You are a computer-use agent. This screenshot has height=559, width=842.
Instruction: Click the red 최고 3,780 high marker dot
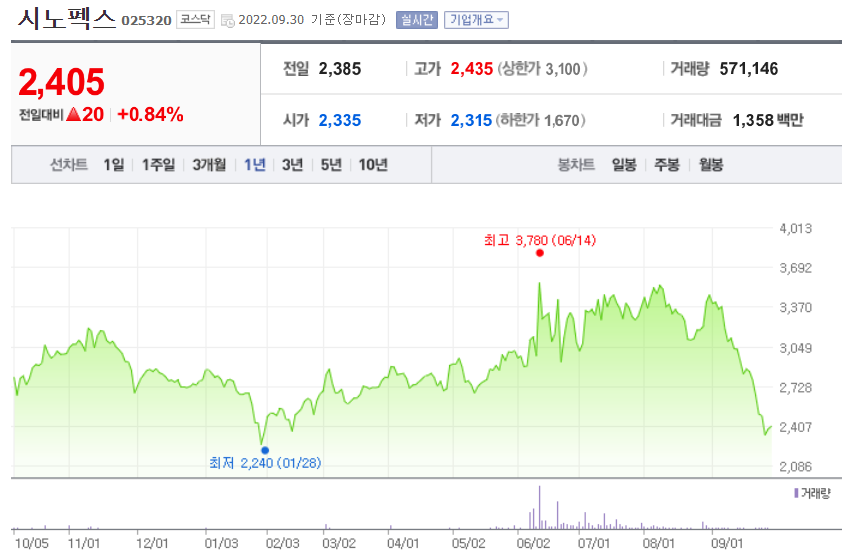(540, 253)
